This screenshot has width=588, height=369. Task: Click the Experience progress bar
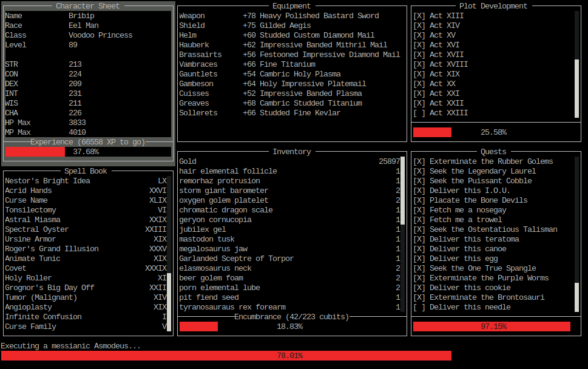coord(87,152)
